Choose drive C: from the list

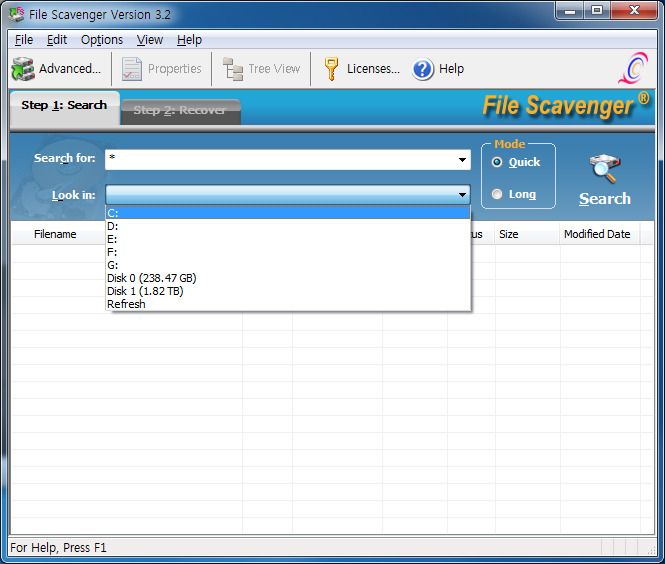point(288,213)
